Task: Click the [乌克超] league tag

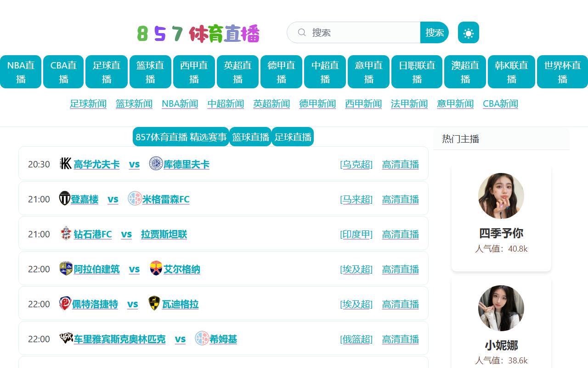Action: pyautogui.click(x=356, y=164)
